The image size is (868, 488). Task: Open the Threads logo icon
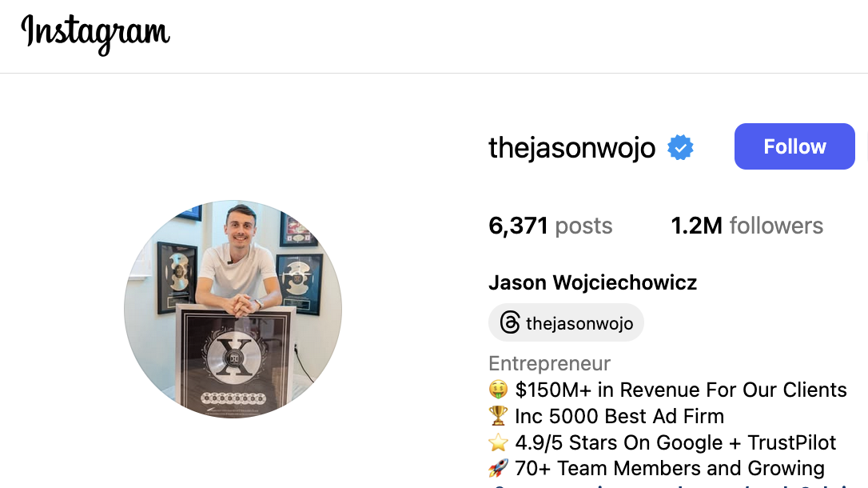click(510, 322)
